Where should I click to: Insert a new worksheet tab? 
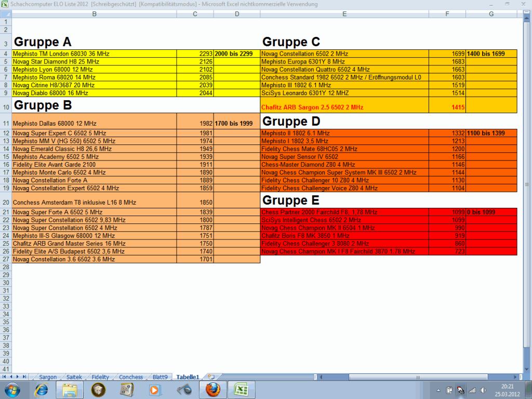pyautogui.click(x=211, y=377)
